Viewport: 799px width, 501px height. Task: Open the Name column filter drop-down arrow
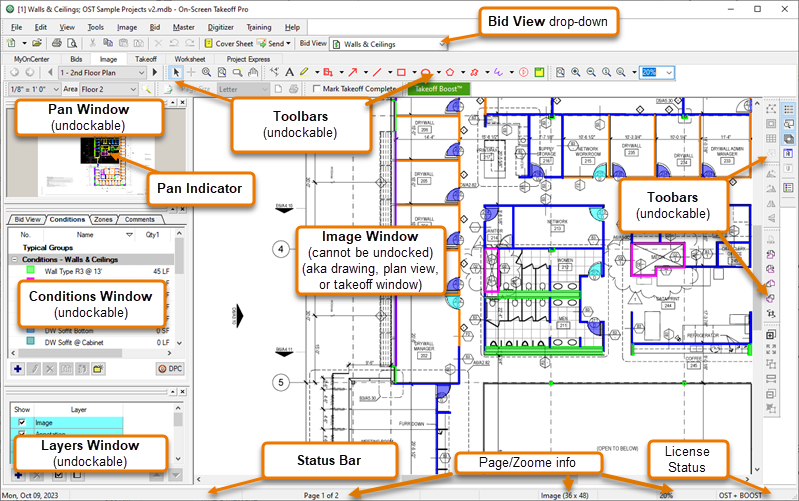(x=129, y=235)
